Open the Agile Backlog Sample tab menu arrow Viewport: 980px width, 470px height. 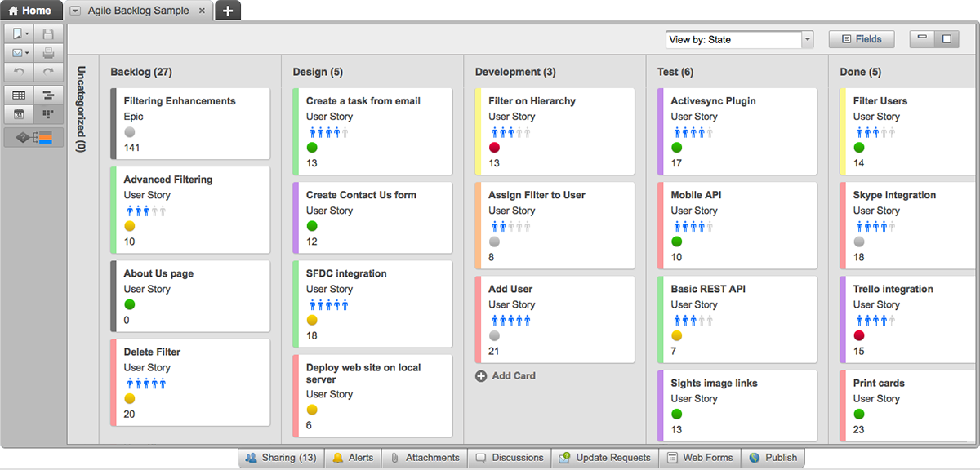click(76, 11)
